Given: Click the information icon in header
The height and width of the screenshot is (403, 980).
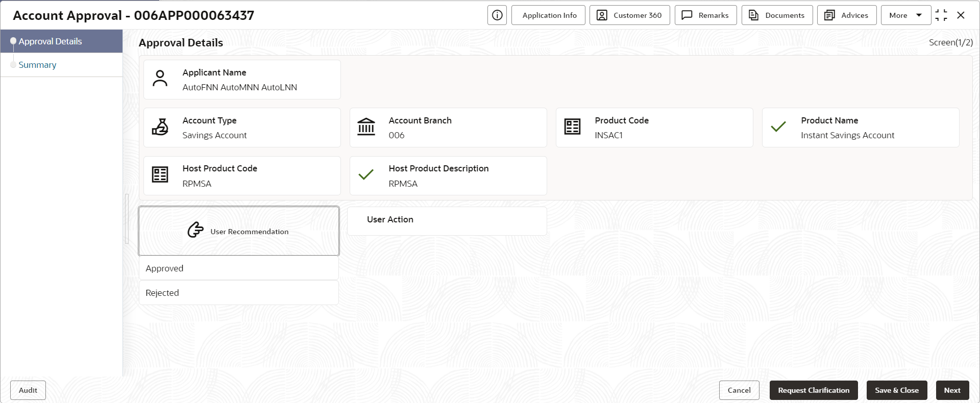Looking at the screenshot, I should point(497,15).
